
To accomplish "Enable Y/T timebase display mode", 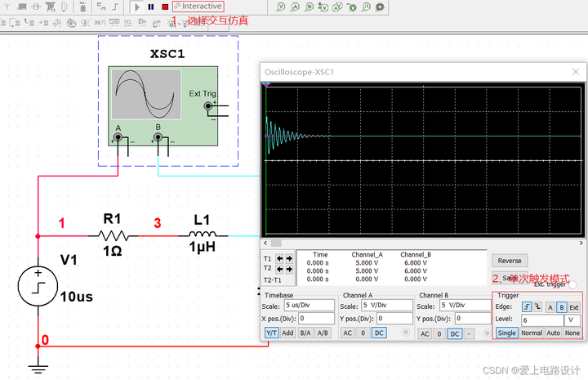I will [271, 333].
